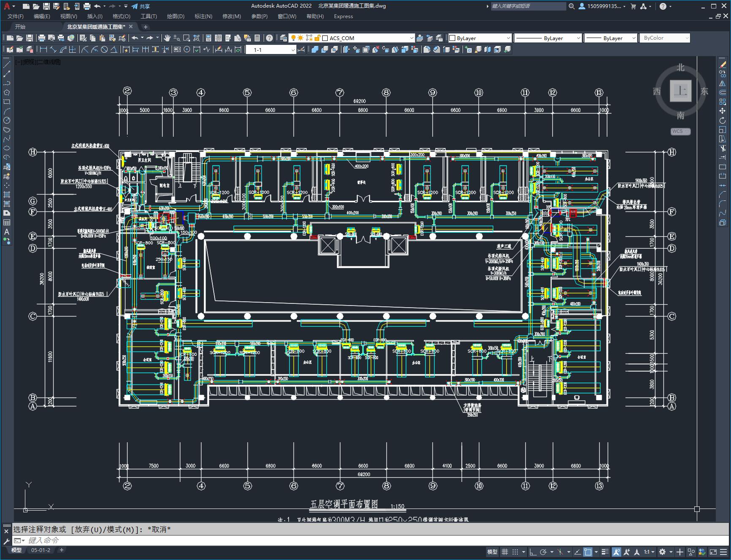The height and width of the screenshot is (560, 731).
Task: Open the ByLayer color dropdown
Action: [508, 38]
